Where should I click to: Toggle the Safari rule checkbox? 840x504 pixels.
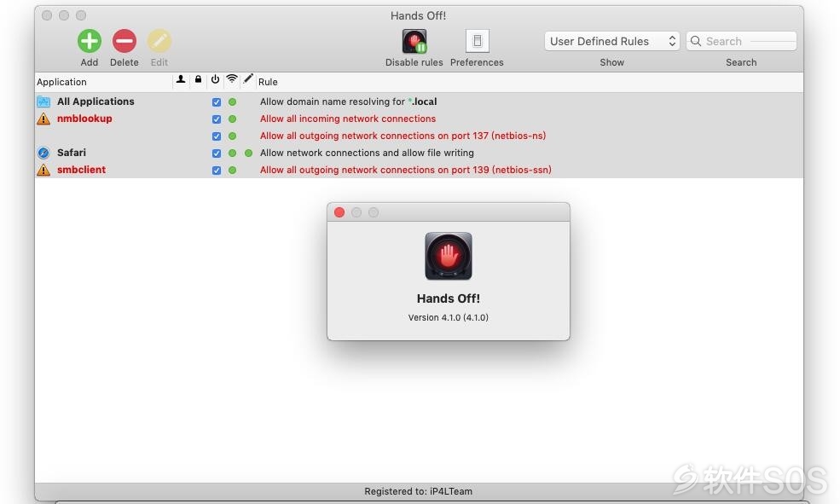217,154
